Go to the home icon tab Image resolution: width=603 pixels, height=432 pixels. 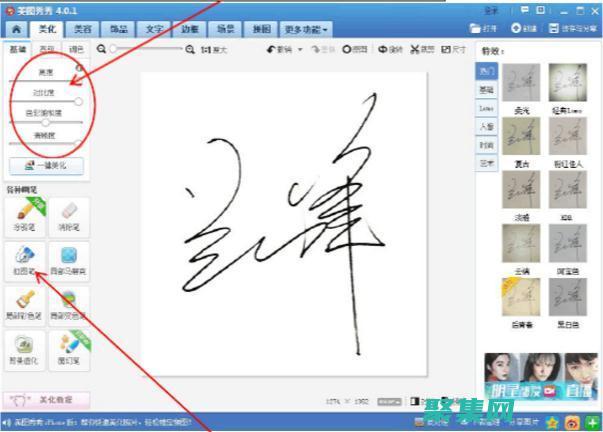coord(15,30)
